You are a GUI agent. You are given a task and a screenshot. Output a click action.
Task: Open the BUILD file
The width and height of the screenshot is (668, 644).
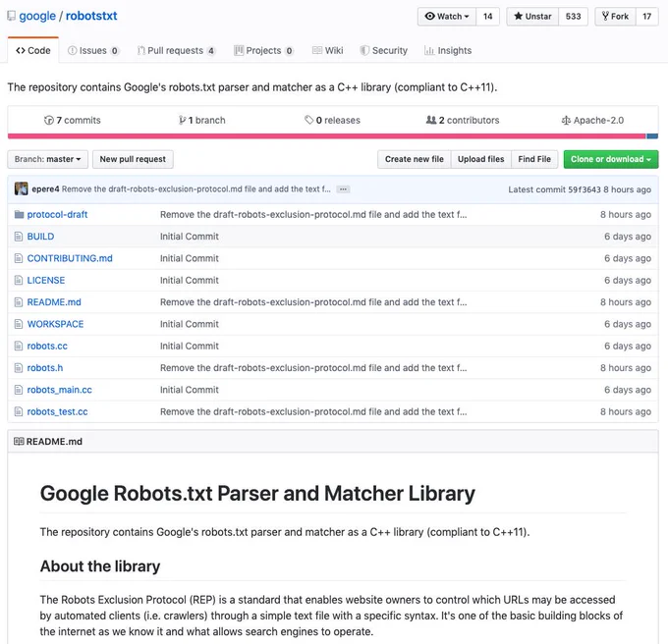point(40,237)
